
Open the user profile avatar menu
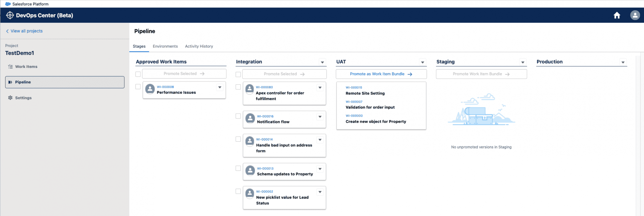pos(635,15)
